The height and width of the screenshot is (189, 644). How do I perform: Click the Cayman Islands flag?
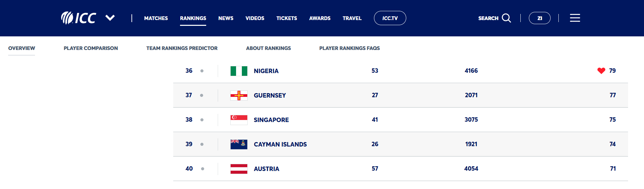(x=239, y=144)
